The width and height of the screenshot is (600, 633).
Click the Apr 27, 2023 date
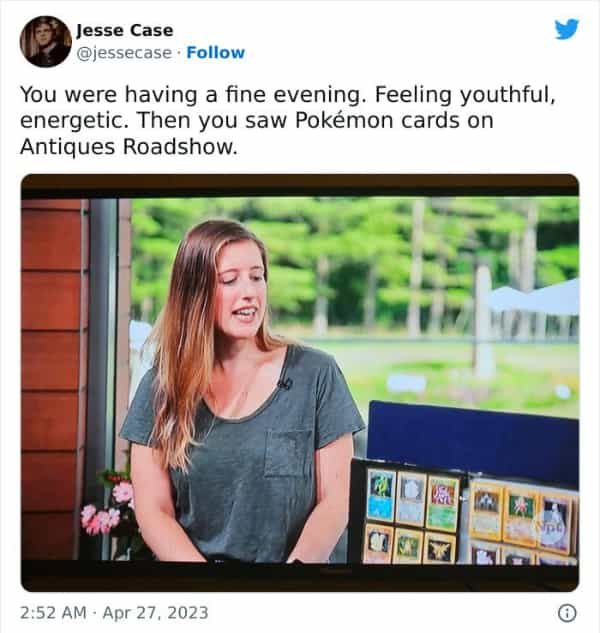click(x=155, y=613)
